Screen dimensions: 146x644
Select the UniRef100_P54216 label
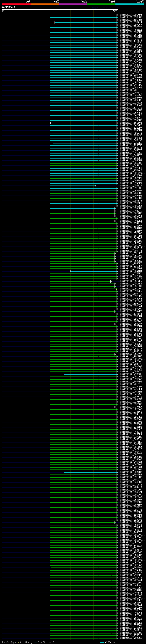coord(131,223)
